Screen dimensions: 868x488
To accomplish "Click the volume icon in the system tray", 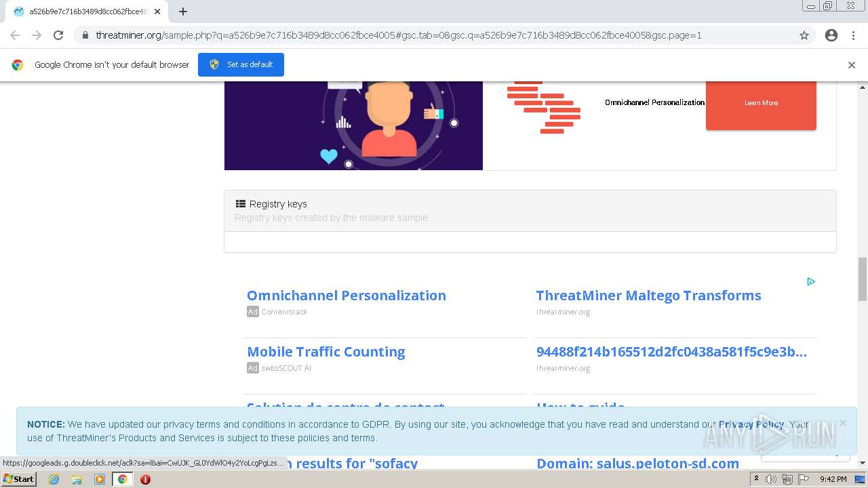I will pyautogui.click(x=771, y=479).
